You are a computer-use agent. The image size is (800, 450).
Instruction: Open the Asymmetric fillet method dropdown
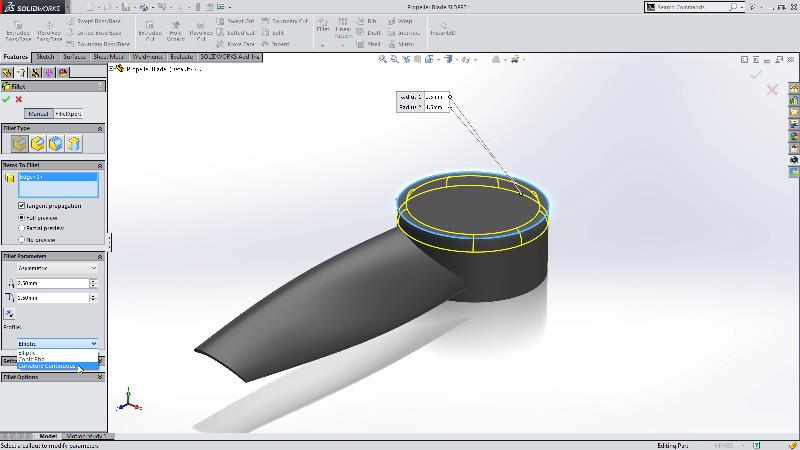[x=57, y=268]
